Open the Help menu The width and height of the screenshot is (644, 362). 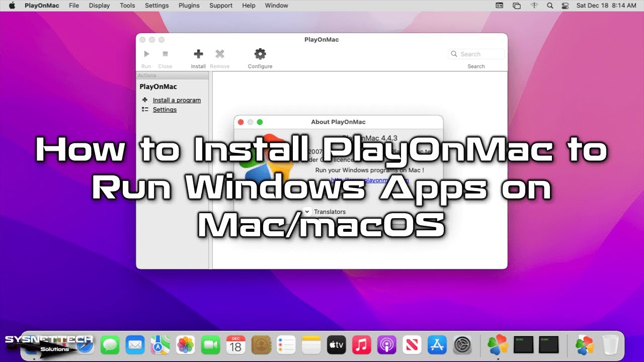point(249,6)
